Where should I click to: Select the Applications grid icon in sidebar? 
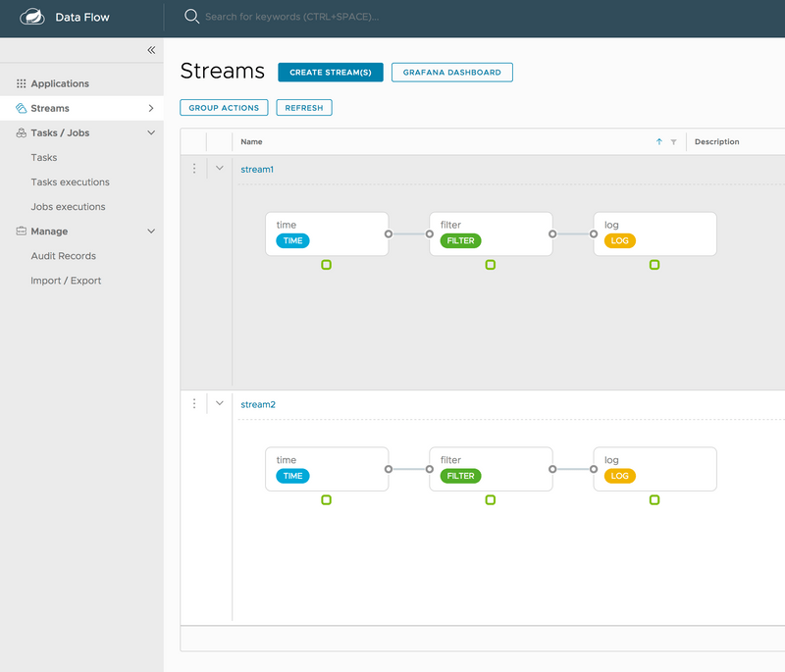22,83
